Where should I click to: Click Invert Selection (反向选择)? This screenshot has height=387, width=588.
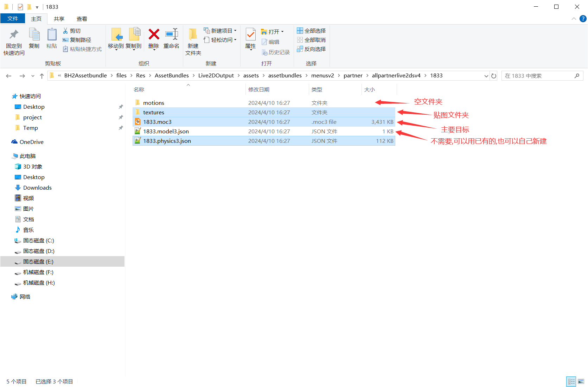(312, 49)
